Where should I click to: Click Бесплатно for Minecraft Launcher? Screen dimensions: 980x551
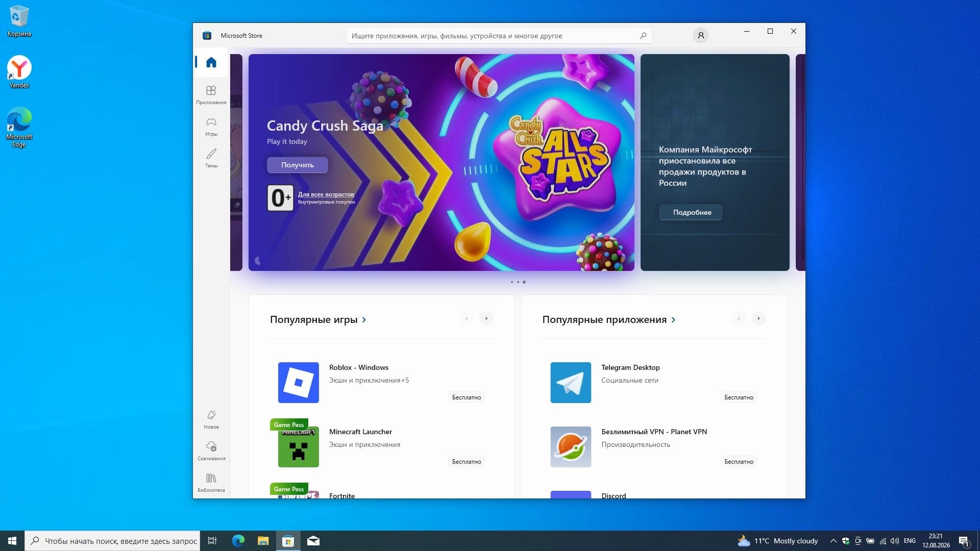pos(467,461)
